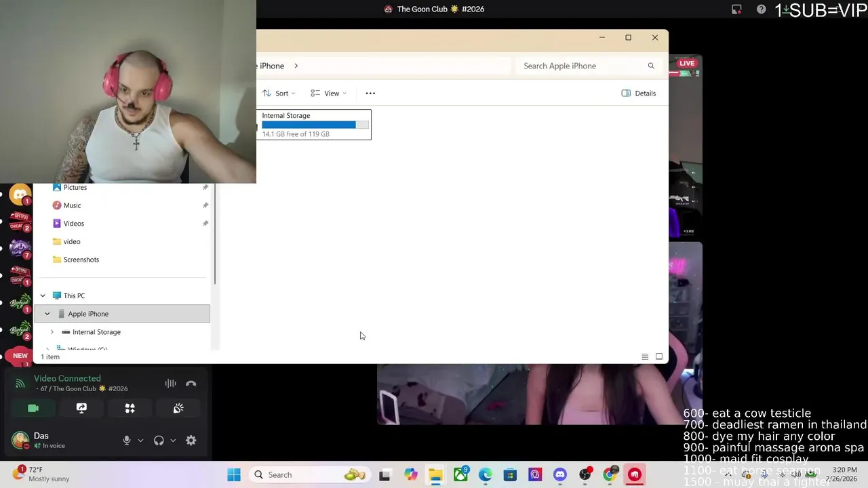Open clock and date flyout
The width and height of the screenshot is (868, 488).
(x=840, y=474)
